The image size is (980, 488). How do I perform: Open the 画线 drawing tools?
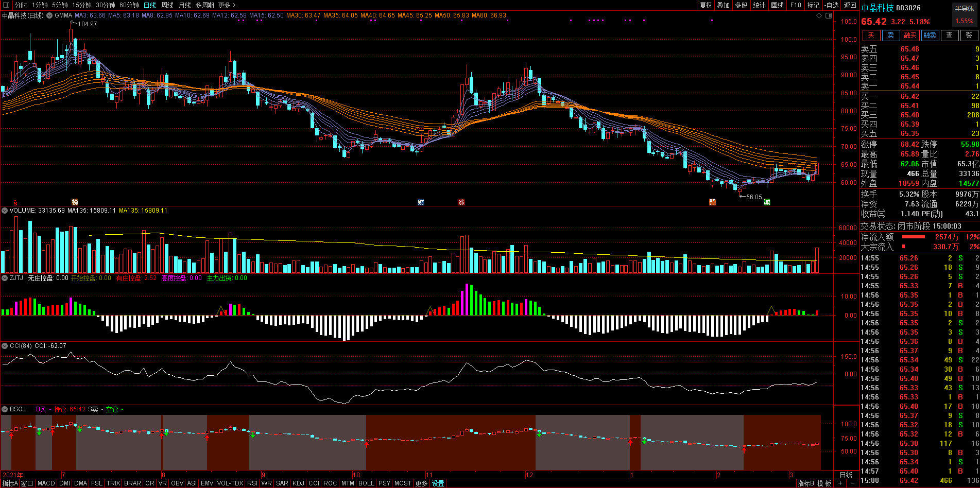(x=777, y=5)
